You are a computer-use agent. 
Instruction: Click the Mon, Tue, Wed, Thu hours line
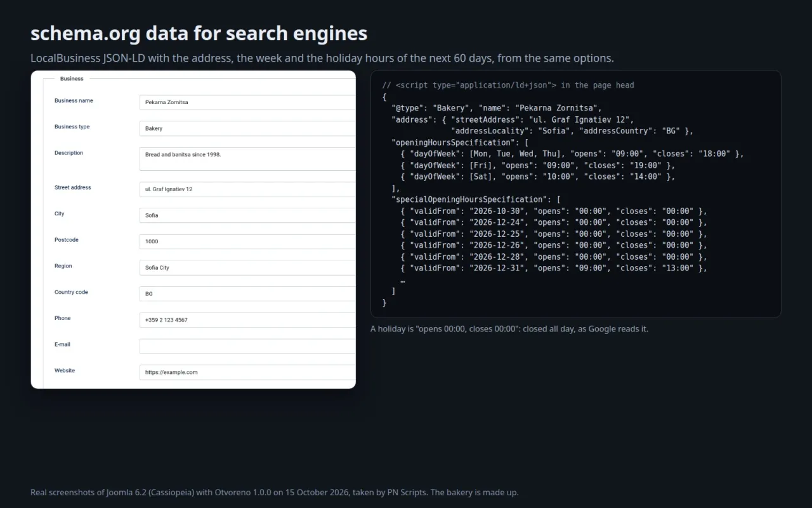(x=572, y=154)
